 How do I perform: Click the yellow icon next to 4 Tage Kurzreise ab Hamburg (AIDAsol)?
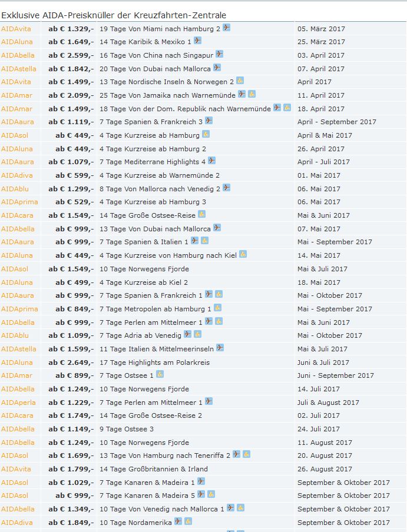(206, 134)
